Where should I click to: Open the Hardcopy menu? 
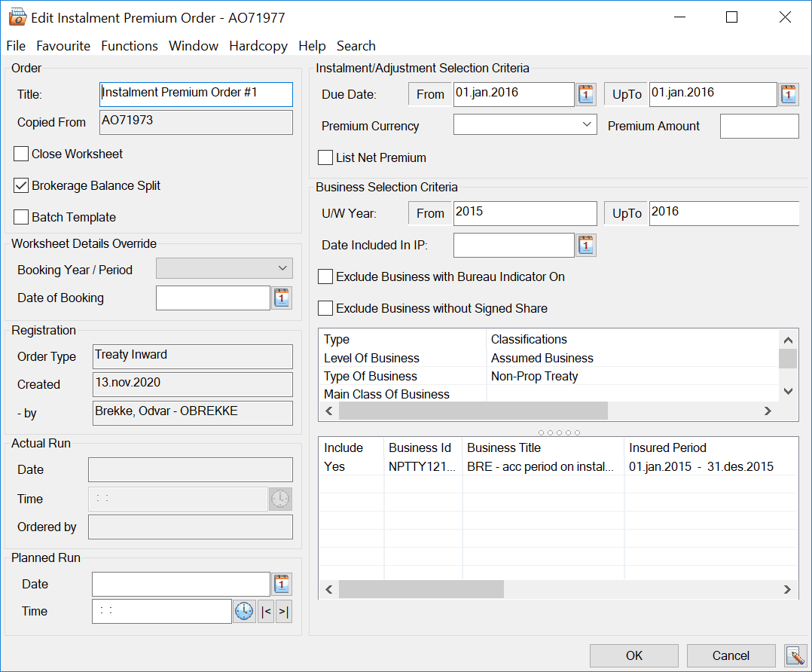click(x=258, y=46)
